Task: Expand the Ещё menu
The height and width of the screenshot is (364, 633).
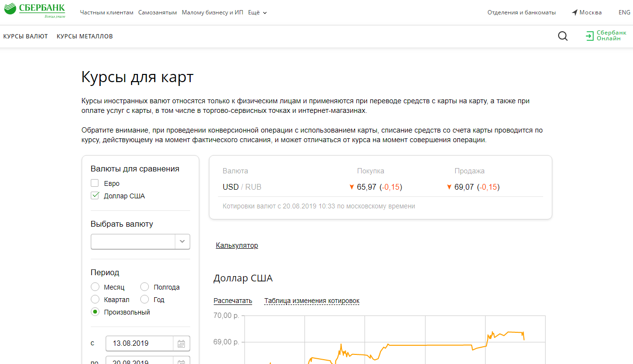Action: pyautogui.click(x=257, y=12)
